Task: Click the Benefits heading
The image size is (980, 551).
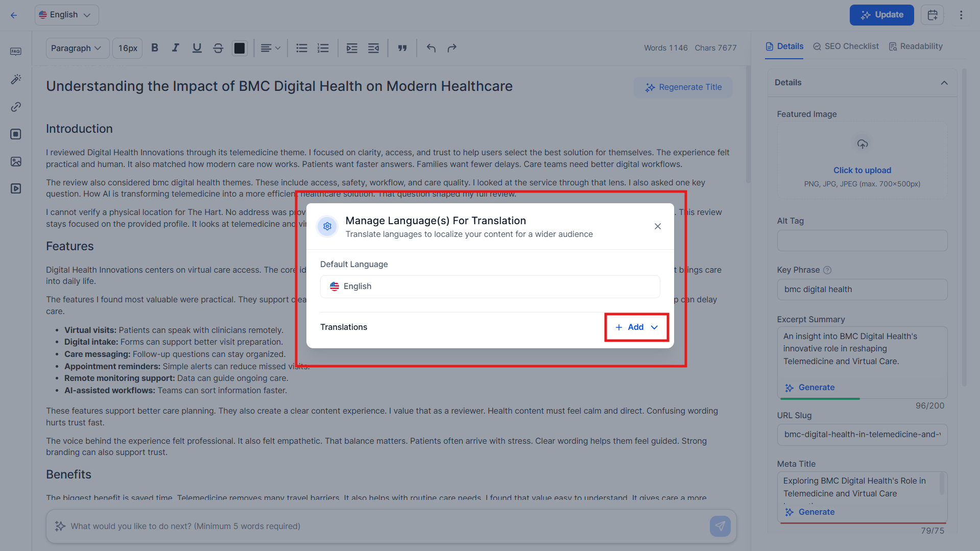Action: 68,474
